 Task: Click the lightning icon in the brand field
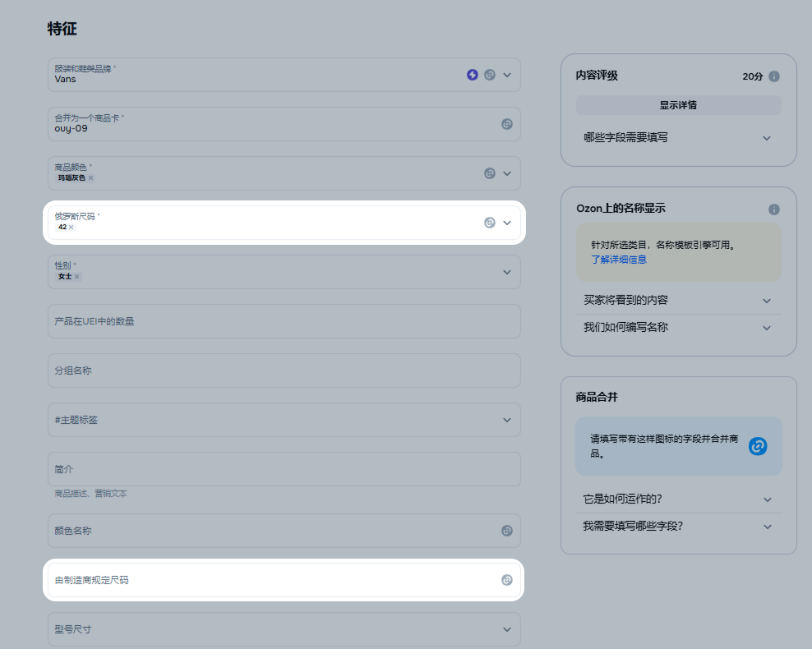coord(473,75)
